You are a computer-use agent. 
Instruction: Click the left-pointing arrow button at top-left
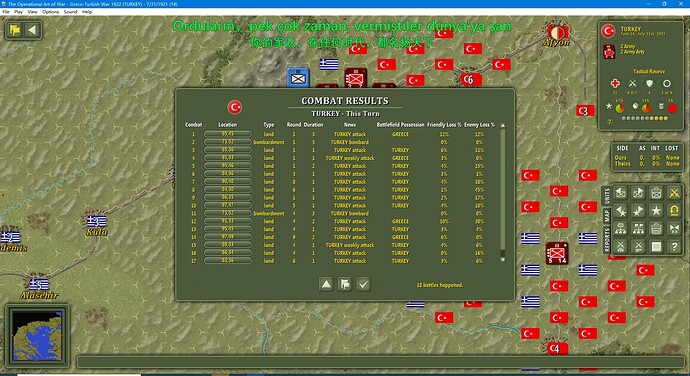click(x=32, y=30)
